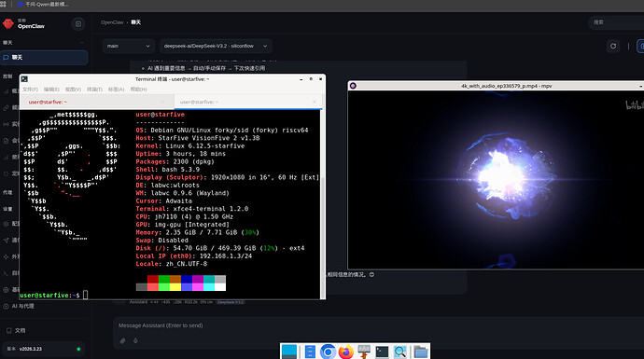The height and width of the screenshot is (359, 644).
Task: Click the refresh icon in the OpenClaw toolbar
Action: 613,46
